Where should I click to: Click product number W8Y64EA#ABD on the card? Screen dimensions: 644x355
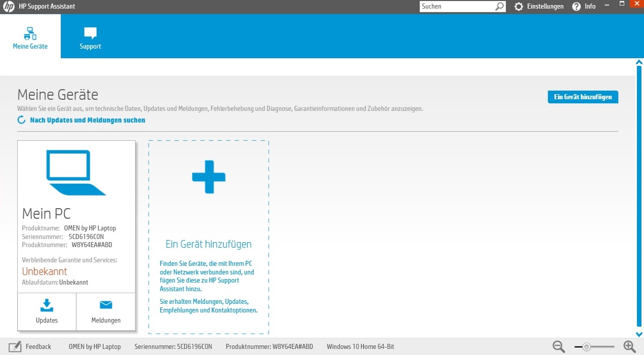[x=92, y=245]
